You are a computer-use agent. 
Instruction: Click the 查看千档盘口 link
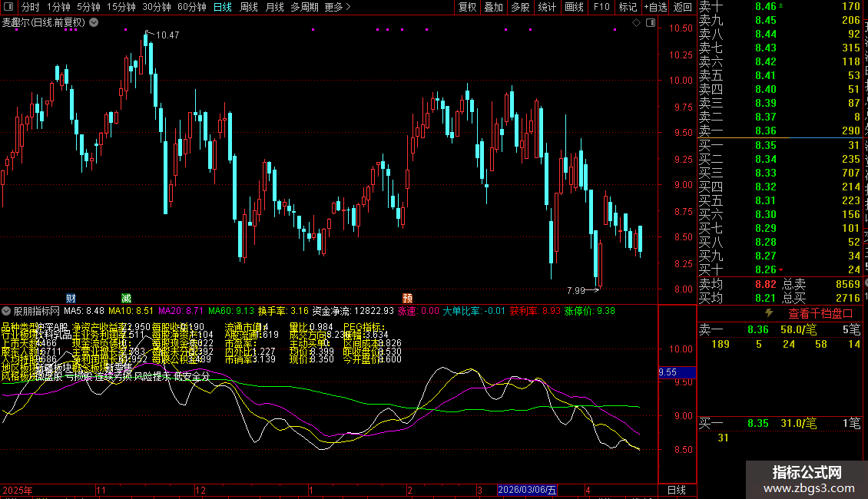[x=820, y=313]
